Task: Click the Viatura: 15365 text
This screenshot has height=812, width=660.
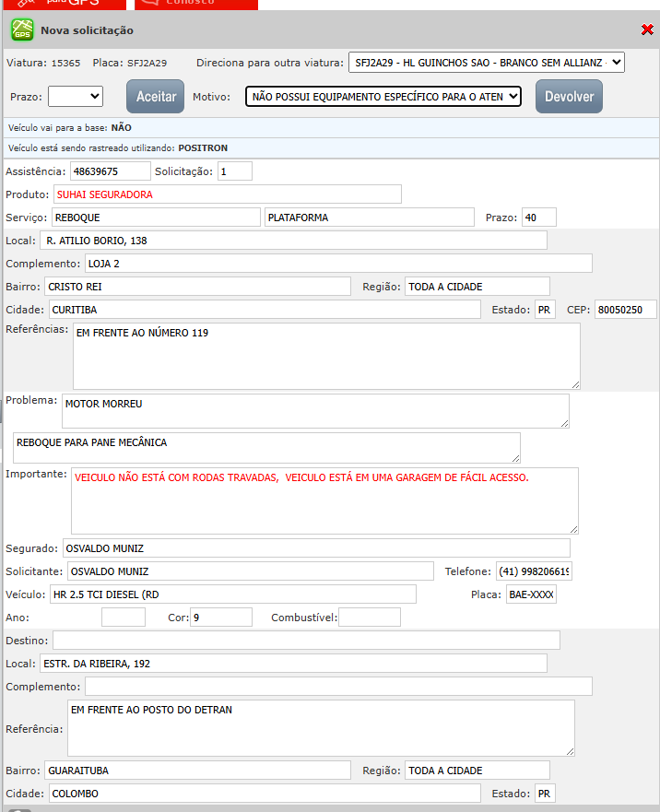Action: coord(43,63)
